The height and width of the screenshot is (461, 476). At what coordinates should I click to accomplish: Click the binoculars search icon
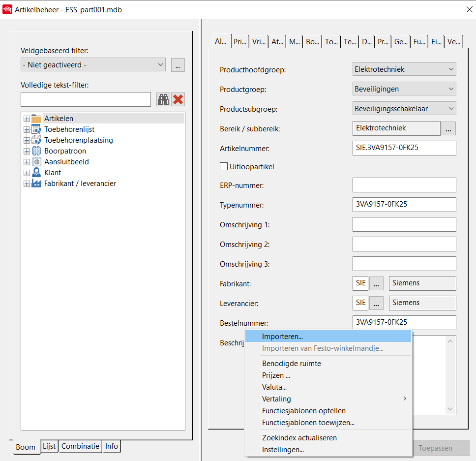(163, 99)
